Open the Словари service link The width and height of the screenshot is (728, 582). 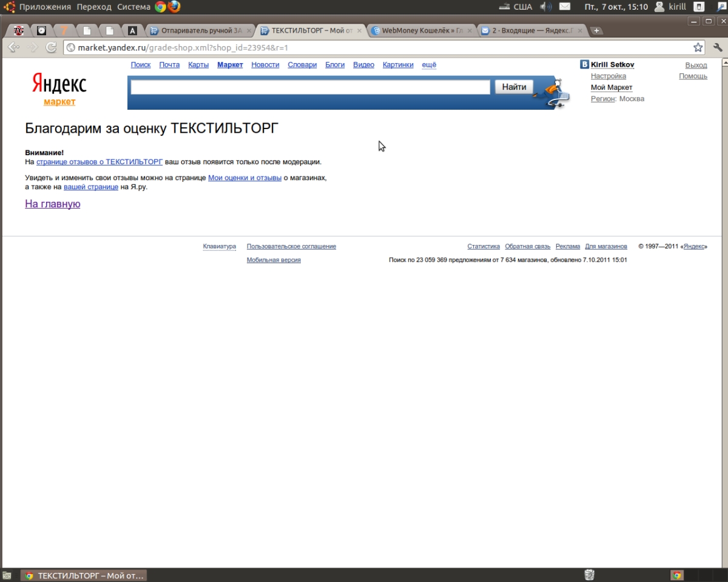(x=302, y=65)
